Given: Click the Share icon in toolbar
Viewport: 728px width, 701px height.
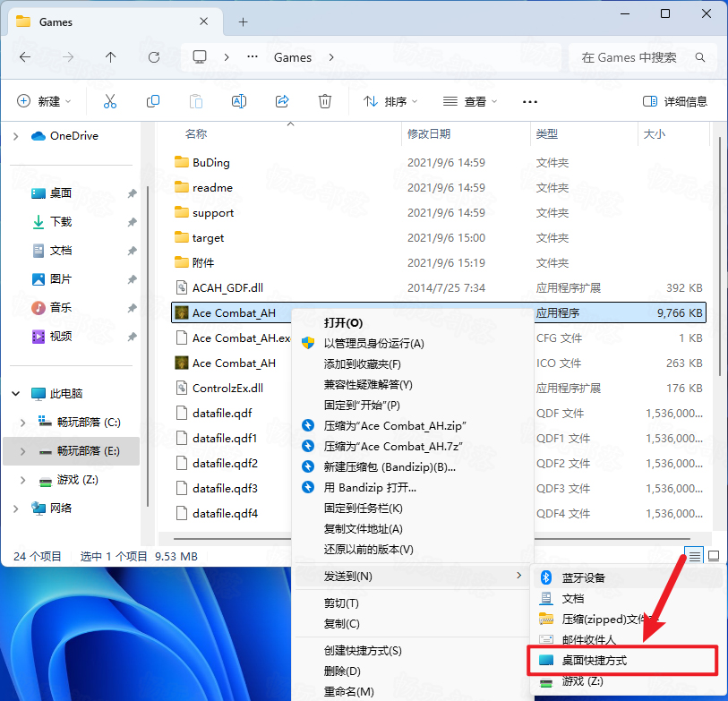Looking at the screenshot, I should click(282, 101).
